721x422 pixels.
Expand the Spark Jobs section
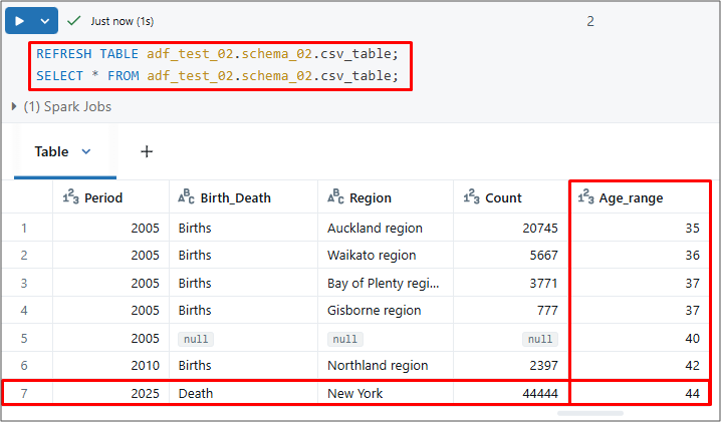pos(14,106)
